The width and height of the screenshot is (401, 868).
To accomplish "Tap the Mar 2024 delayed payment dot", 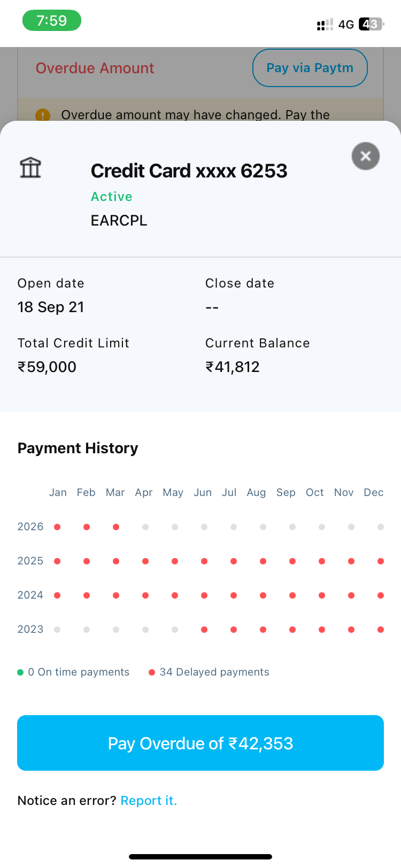I will pyautogui.click(x=116, y=595).
